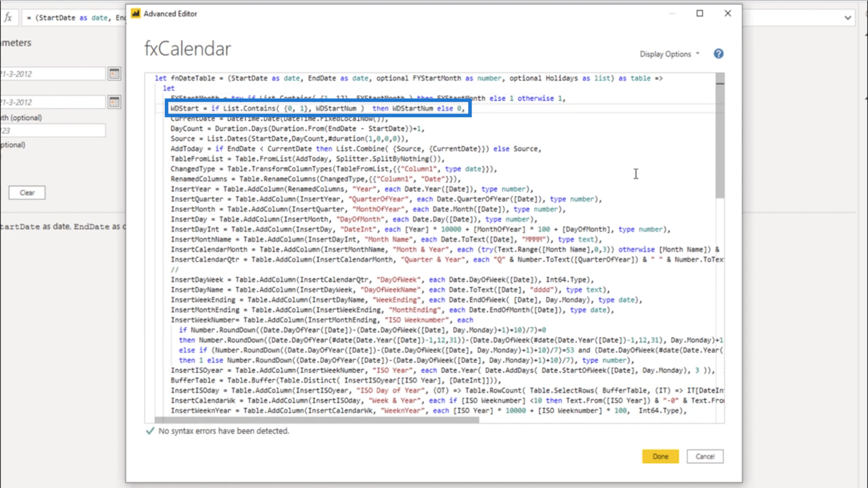Open the Display Options dropdown
The image size is (868, 488).
coord(670,54)
